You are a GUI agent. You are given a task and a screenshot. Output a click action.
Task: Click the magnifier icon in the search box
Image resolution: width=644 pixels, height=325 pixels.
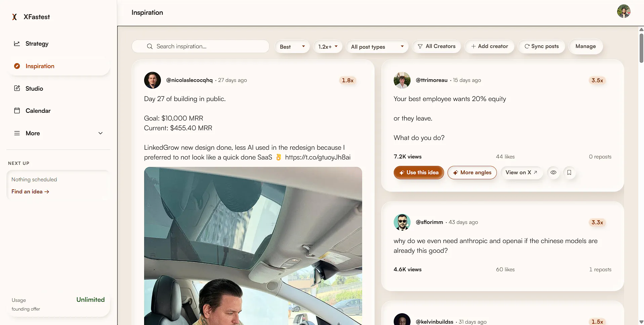click(150, 46)
